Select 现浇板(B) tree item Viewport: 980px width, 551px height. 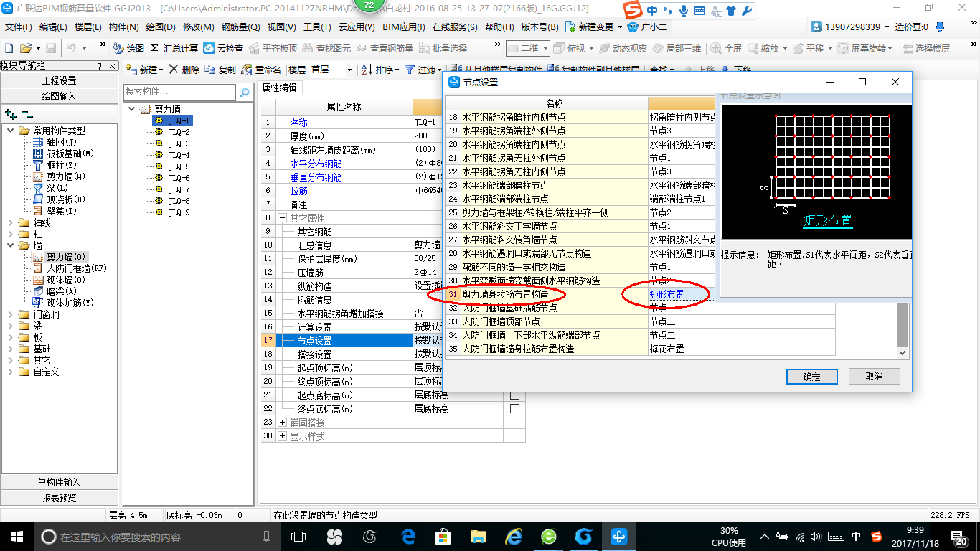point(59,199)
